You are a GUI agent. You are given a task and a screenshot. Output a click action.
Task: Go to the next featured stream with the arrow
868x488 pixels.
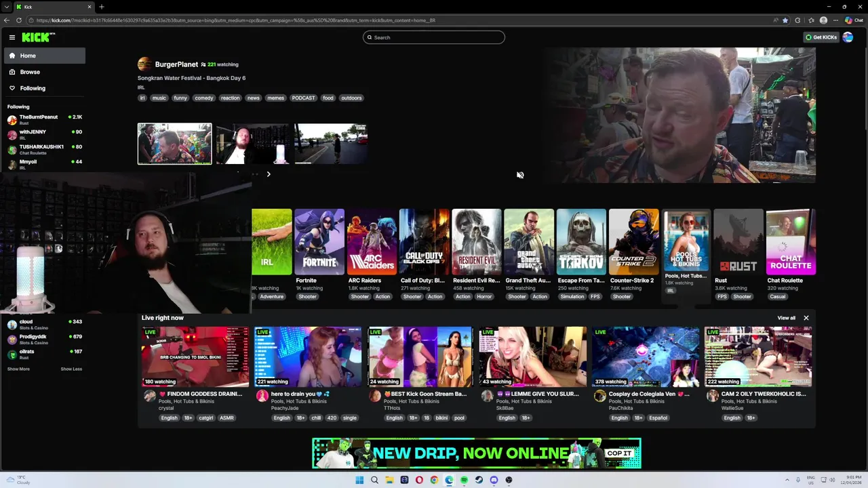269,174
